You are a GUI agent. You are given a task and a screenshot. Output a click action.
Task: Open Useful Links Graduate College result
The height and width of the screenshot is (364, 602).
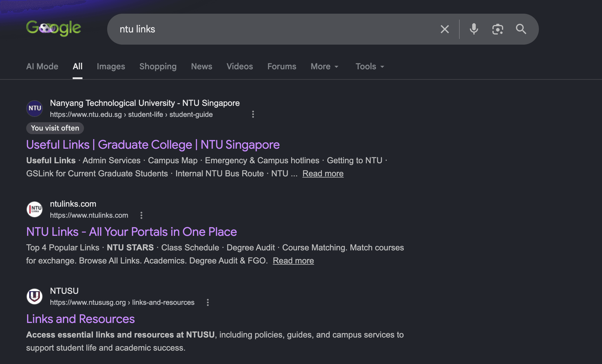(153, 145)
